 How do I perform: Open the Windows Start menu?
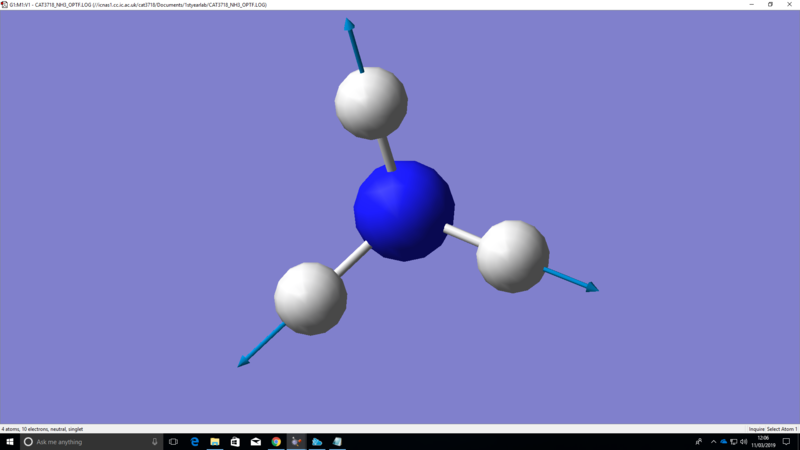click(x=10, y=442)
